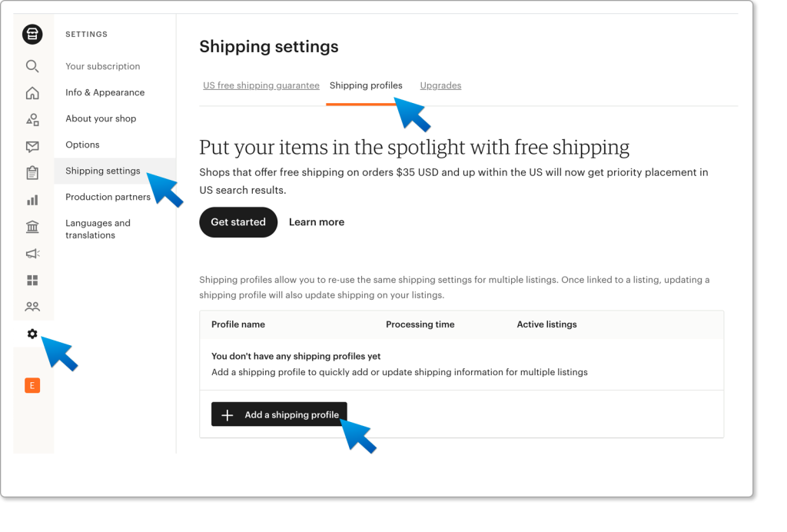Image resolution: width=787 pixels, height=532 pixels.
Task: Open integrations with the grid icon
Action: (x=32, y=279)
